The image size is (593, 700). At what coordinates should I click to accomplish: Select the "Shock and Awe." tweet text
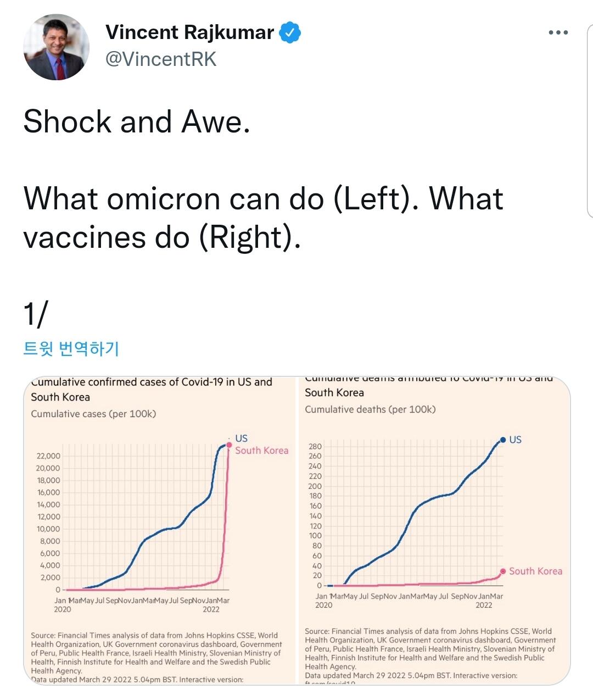tap(137, 121)
